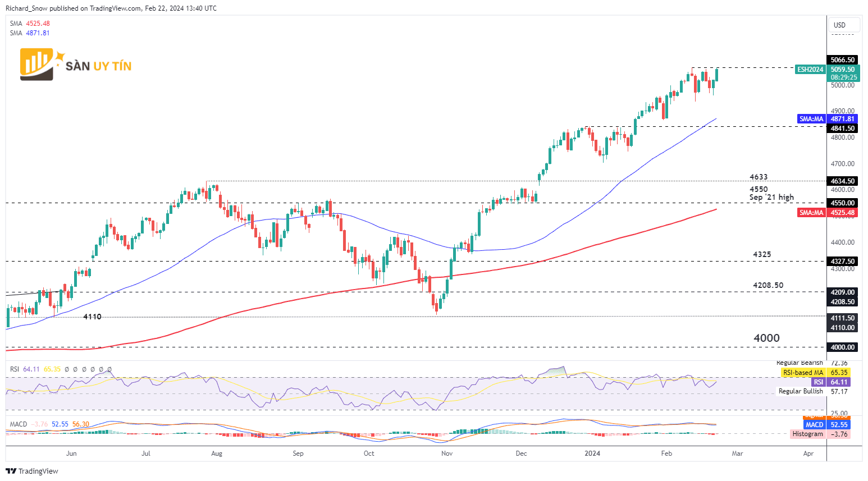Click the 4841.50 axis price label
Viewport: 868px width, 481px height.
point(843,129)
